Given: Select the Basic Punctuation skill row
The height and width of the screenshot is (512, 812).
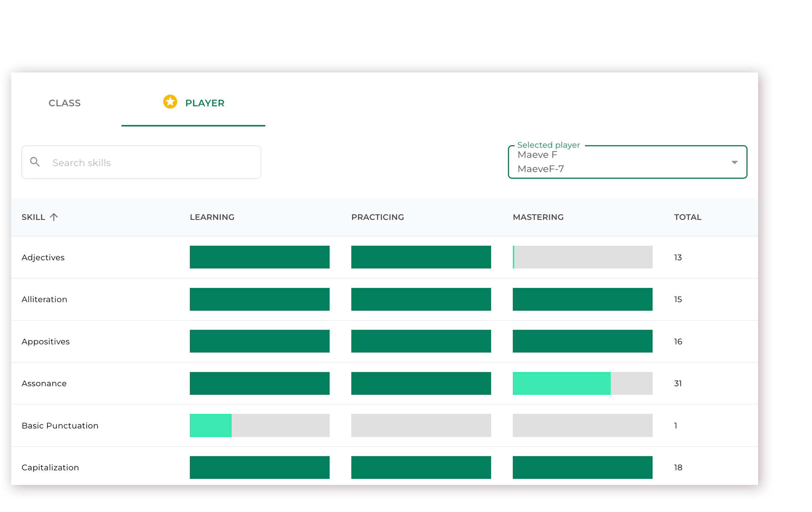Looking at the screenshot, I should click(x=60, y=425).
